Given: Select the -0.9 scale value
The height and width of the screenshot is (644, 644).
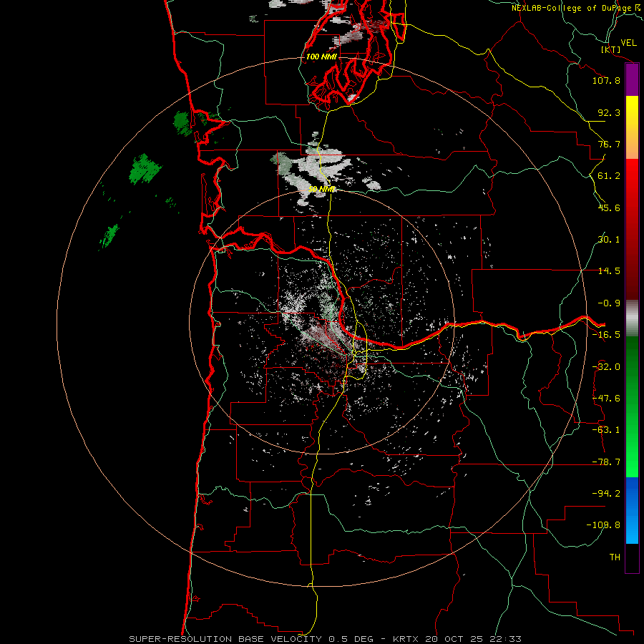Looking at the screenshot, I should tap(609, 303).
